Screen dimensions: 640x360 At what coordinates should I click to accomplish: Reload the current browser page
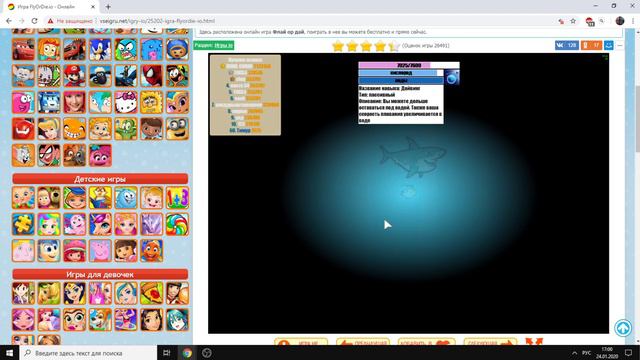pos(35,21)
